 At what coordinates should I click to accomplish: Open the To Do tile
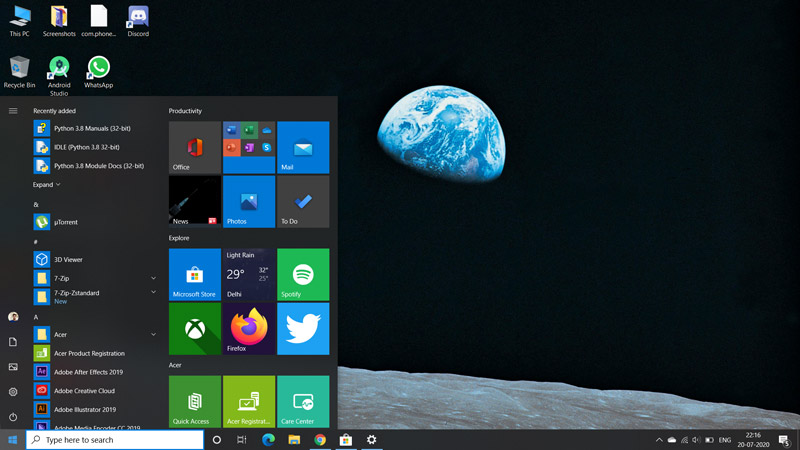[303, 202]
